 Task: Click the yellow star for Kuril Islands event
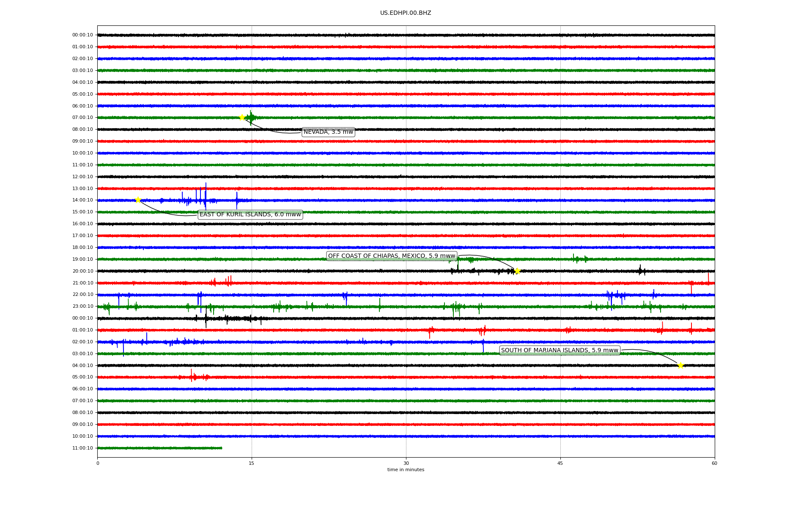pyautogui.click(x=138, y=200)
